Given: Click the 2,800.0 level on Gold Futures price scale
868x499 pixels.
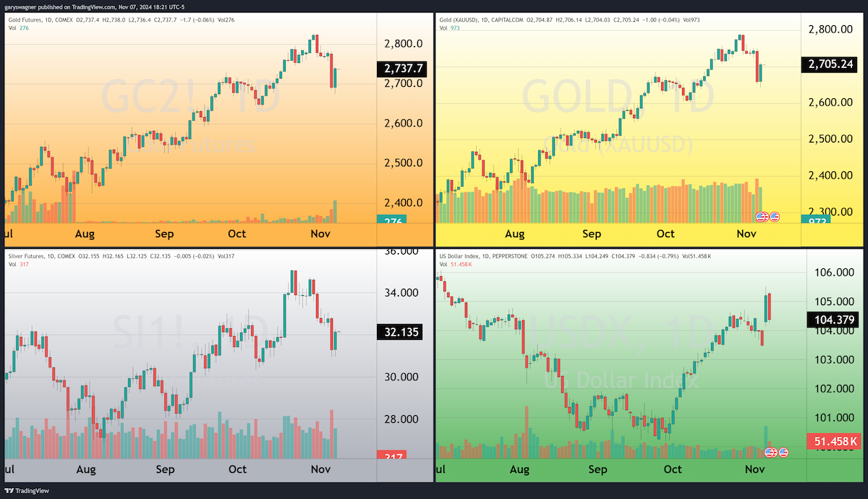Looking at the screenshot, I should tap(400, 43).
